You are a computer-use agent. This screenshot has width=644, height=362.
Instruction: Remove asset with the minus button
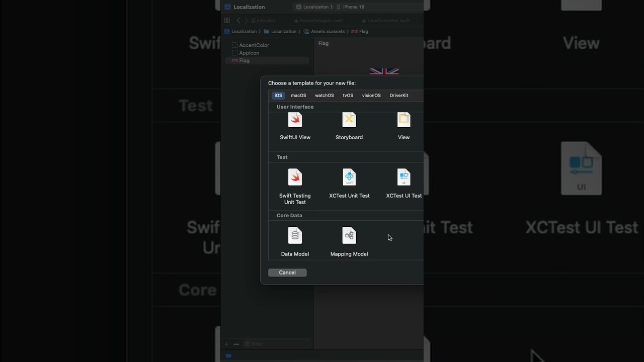click(236, 344)
